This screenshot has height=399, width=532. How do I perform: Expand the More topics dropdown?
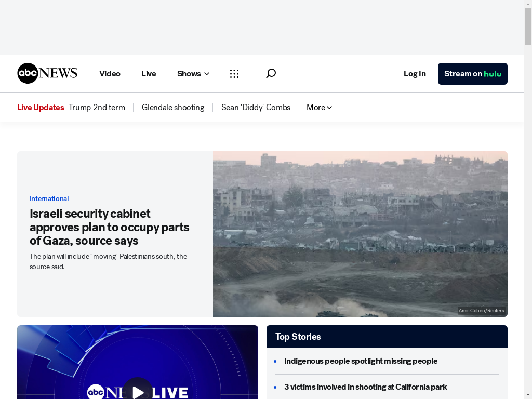point(320,107)
